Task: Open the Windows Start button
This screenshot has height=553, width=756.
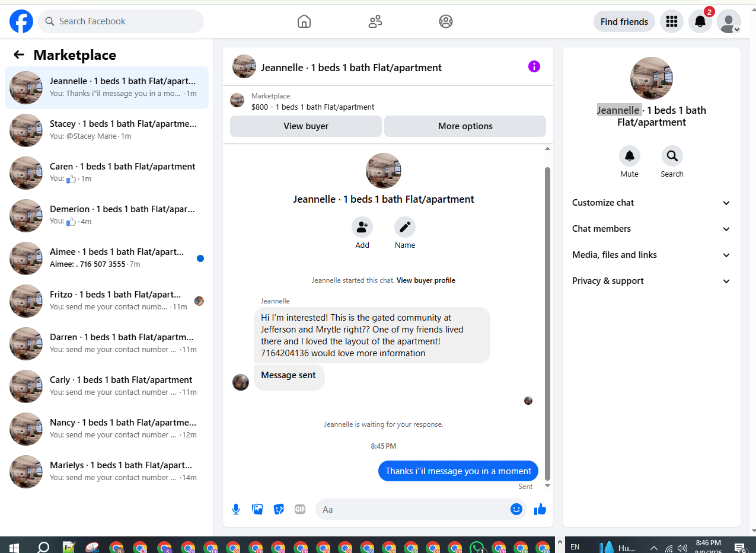Action: click(x=14, y=547)
